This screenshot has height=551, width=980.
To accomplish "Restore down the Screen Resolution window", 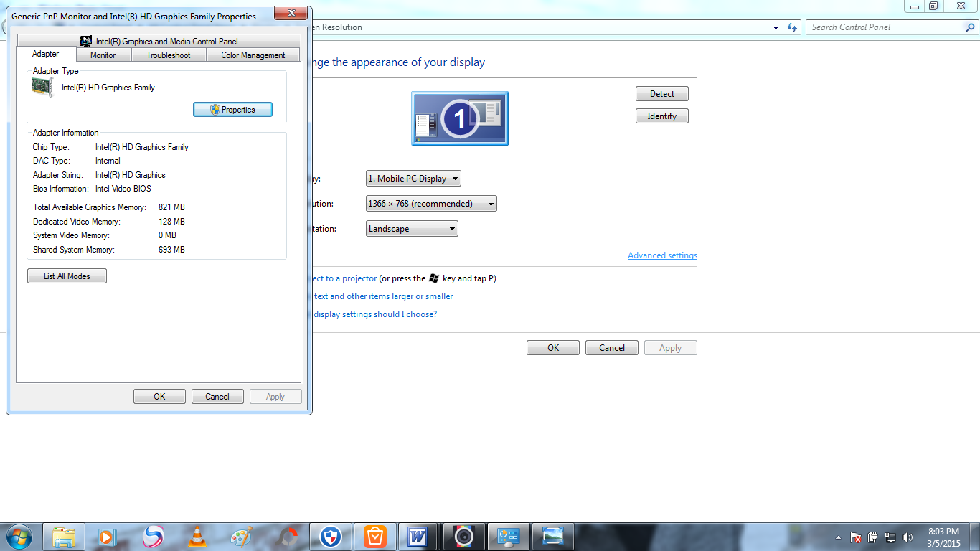I will tap(933, 6).
